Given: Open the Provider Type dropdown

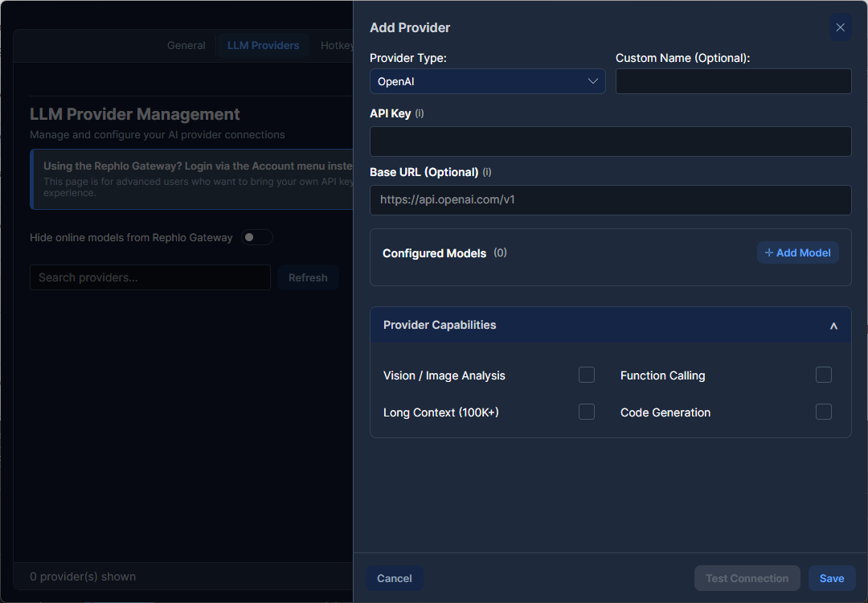Looking at the screenshot, I should (x=487, y=81).
